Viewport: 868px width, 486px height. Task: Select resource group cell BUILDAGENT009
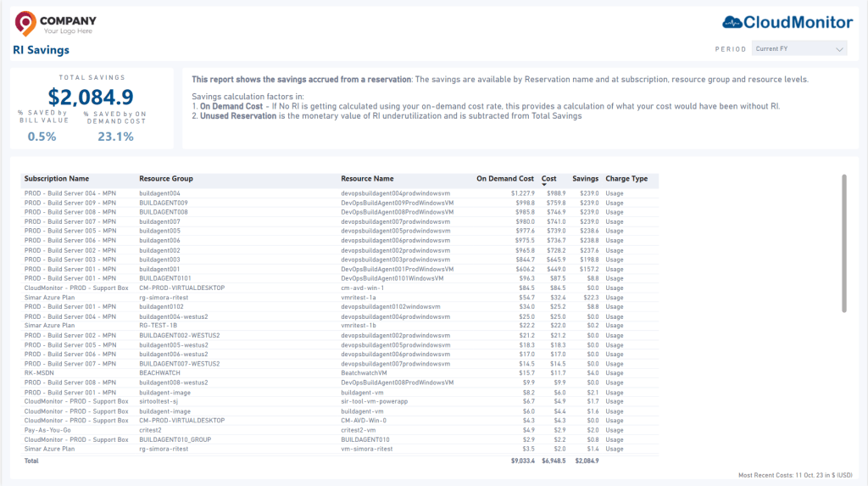coord(164,203)
